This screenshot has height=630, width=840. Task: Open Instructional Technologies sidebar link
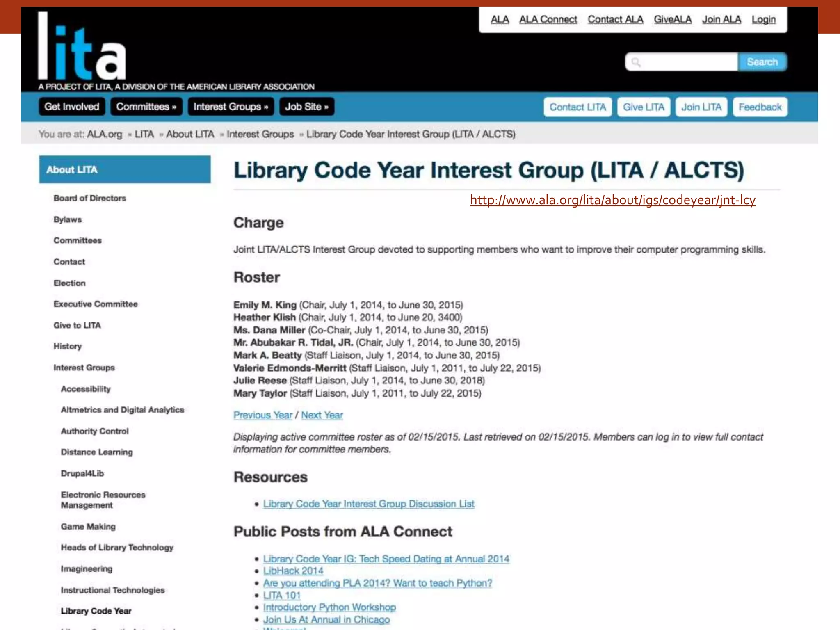113,590
